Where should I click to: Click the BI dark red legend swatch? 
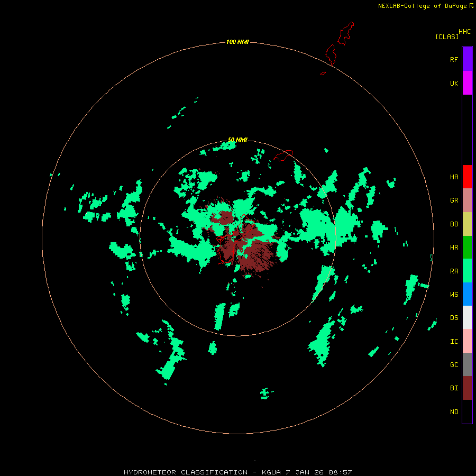click(x=467, y=388)
